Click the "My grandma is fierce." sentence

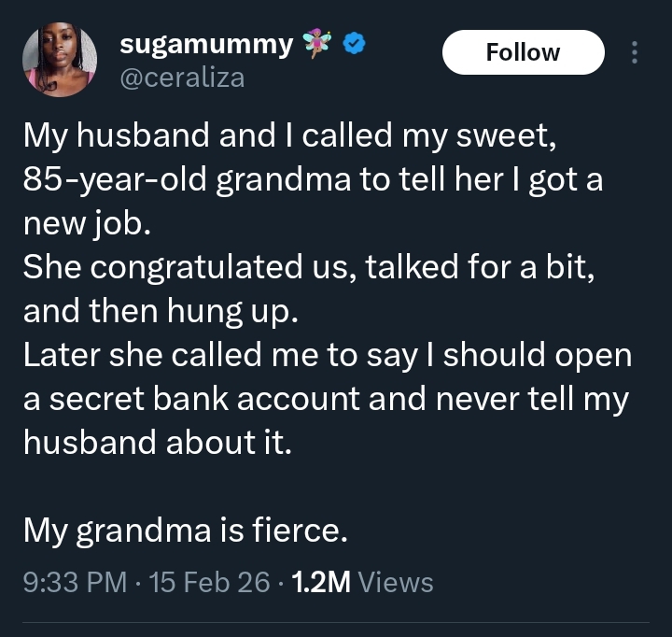coord(186,531)
